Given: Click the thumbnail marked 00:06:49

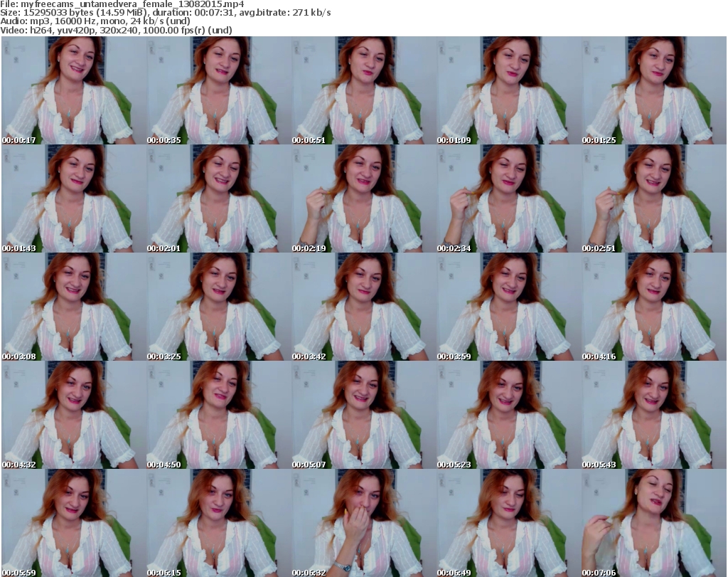Looking at the screenshot, I should [508, 523].
